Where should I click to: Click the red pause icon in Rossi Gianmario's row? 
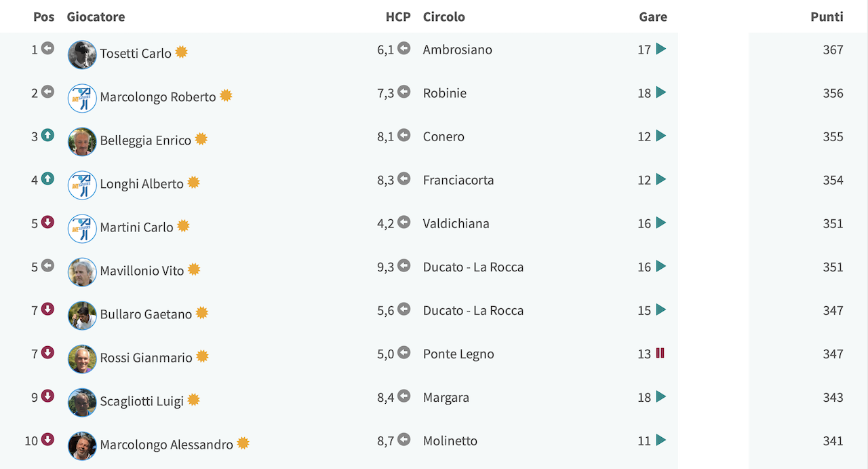click(660, 353)
